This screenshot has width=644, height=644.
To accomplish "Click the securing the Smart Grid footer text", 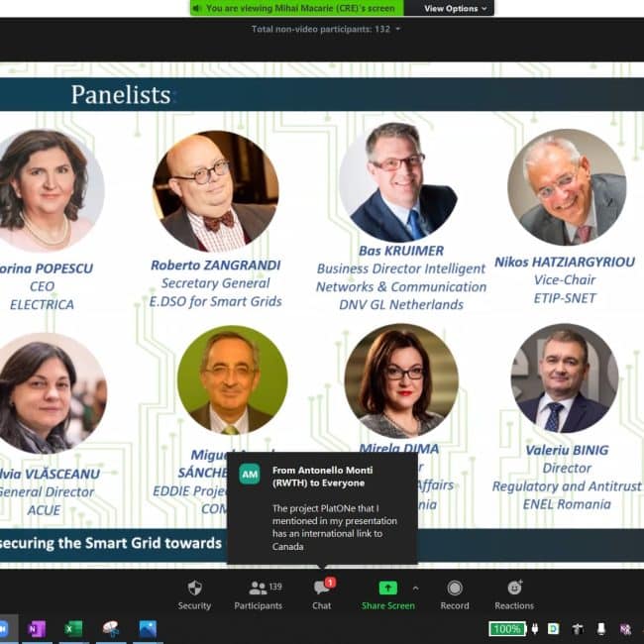I will point(111,543).
